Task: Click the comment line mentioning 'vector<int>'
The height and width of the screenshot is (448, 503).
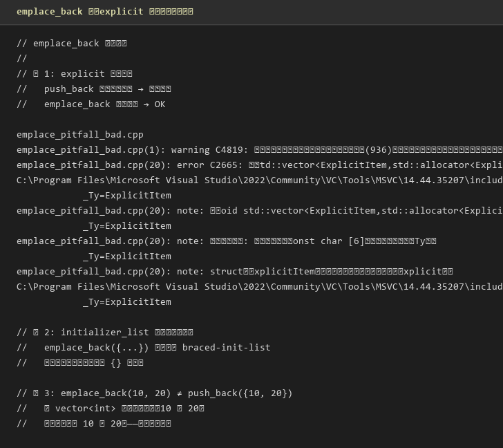Action: (x=111, y=409)
